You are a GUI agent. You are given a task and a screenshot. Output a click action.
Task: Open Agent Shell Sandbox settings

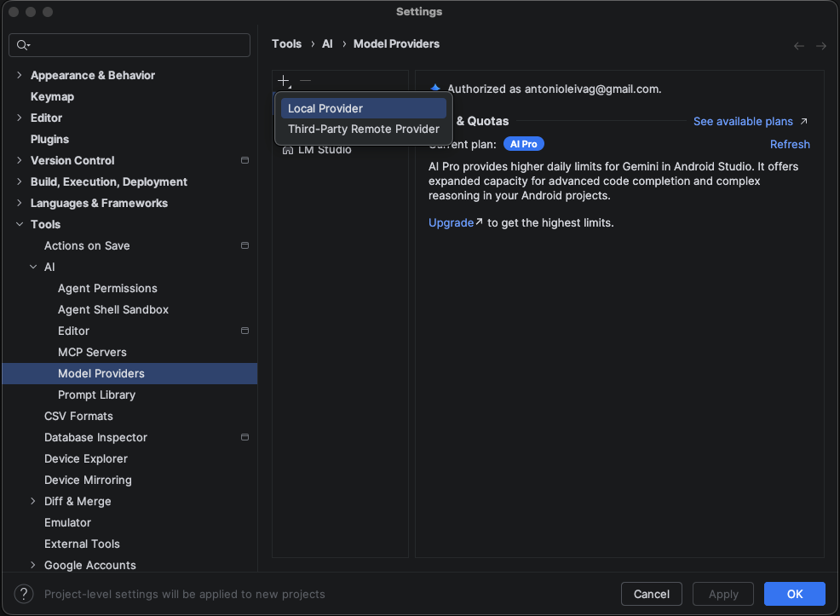tap(113, 309)
